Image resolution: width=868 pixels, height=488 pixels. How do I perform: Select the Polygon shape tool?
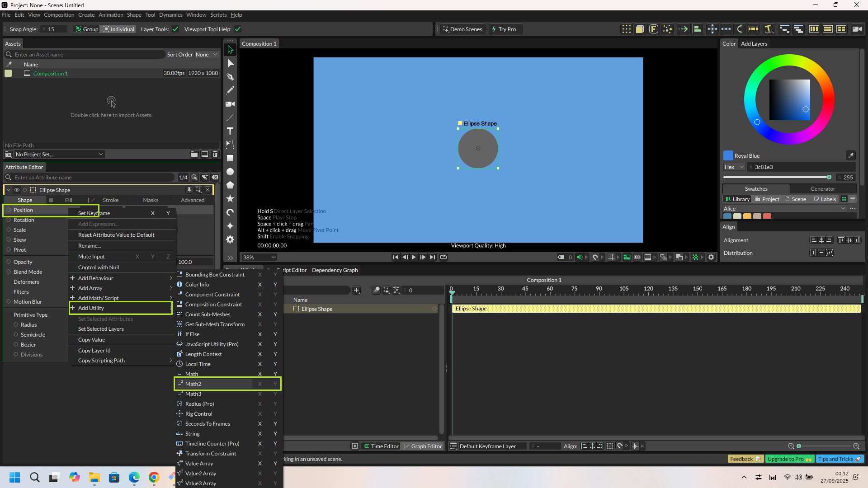pyautogui.click(x=230, y=185)
